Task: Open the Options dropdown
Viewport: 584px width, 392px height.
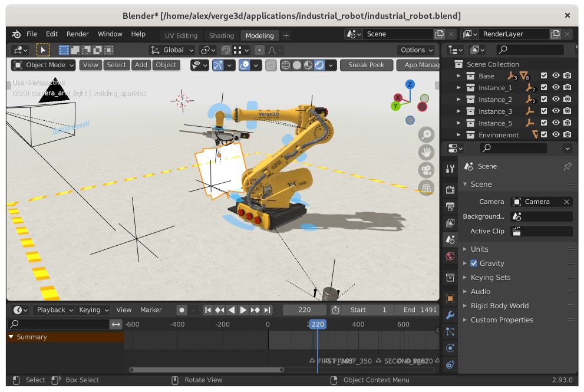Action: pos(417,50)
